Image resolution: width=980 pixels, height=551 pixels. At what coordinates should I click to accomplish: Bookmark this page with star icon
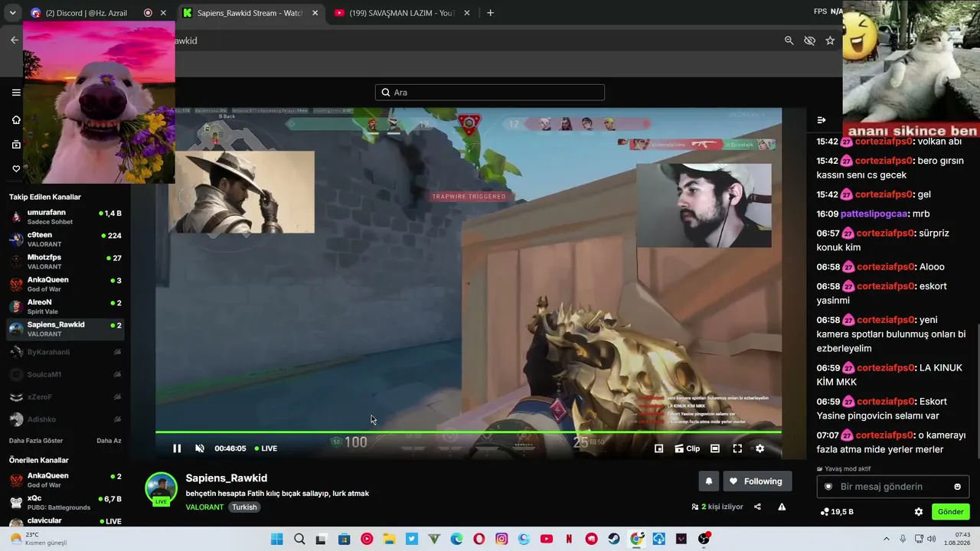(x=830, y=41)
